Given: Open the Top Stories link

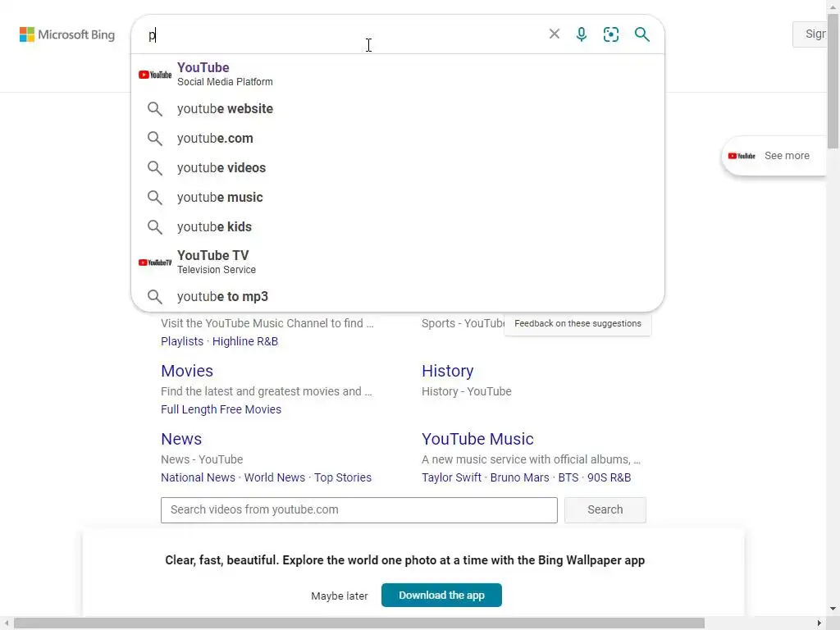Looking at the screenshot, I should (342, 477).
